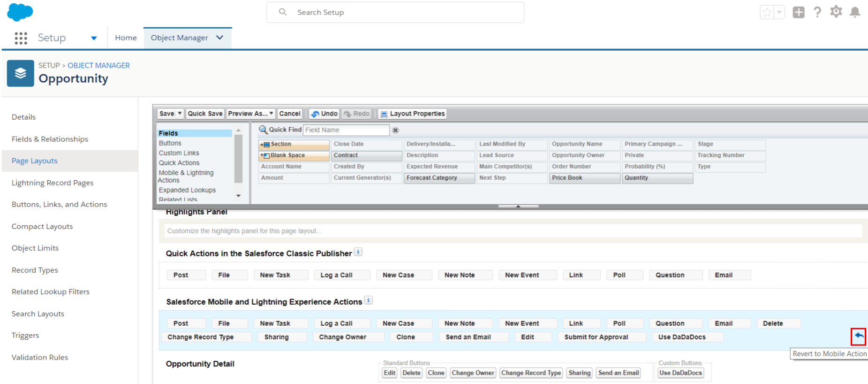The height and width of the screenshot is (384, 868).
Task: Expand the Setup app navigation dropdown arrow
Action: [94, 38]
